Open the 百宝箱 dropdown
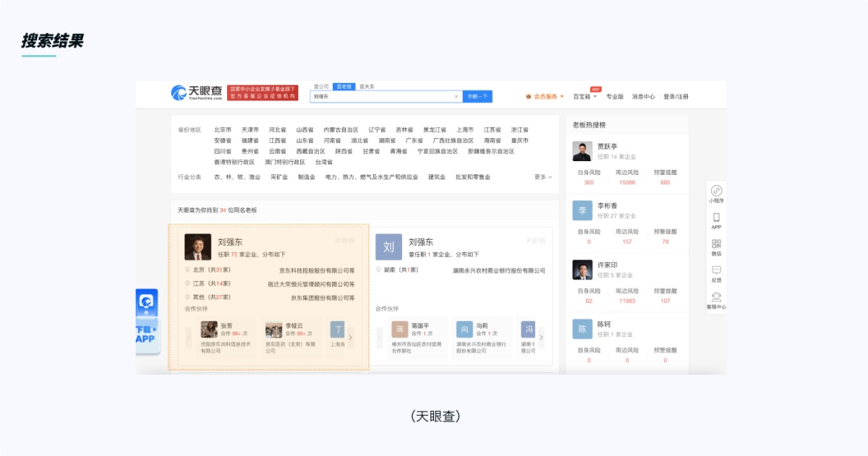 [x=585, y=96]
